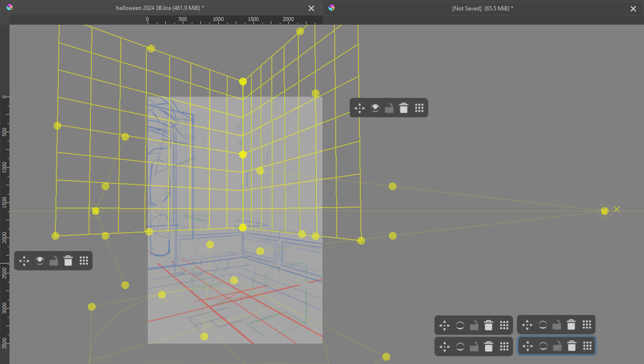Toggle eye icon on the widget left of canvas
Image resolution: width=644 pixels, height=364 pixels.
click(x=40, y=261)
